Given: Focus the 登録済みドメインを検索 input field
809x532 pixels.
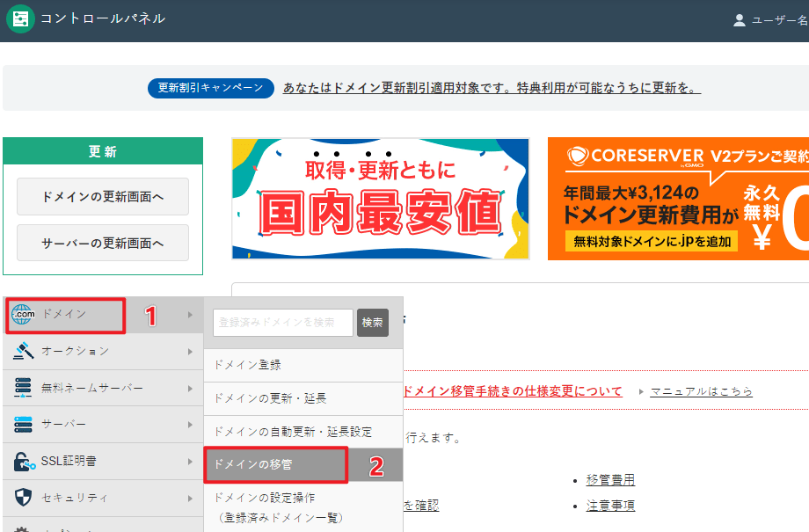Looking at the screenshot, I should tap(283, 323).
